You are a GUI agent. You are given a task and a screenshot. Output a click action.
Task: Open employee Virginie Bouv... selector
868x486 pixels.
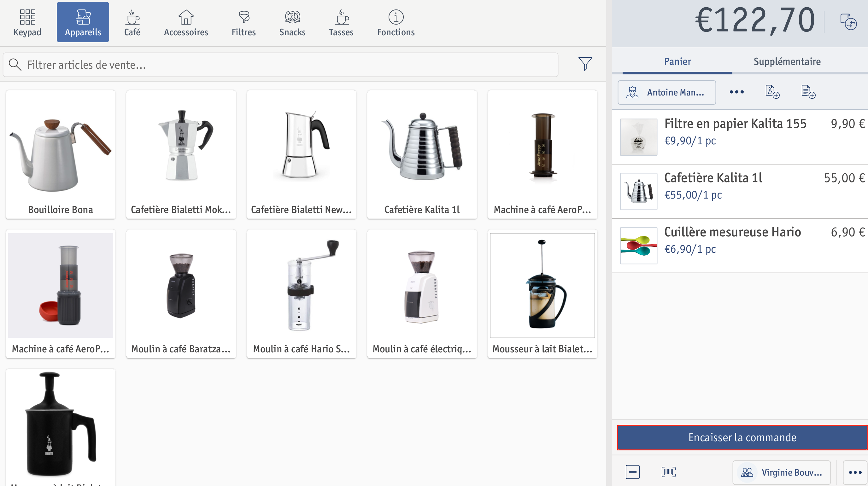[781, 472]
